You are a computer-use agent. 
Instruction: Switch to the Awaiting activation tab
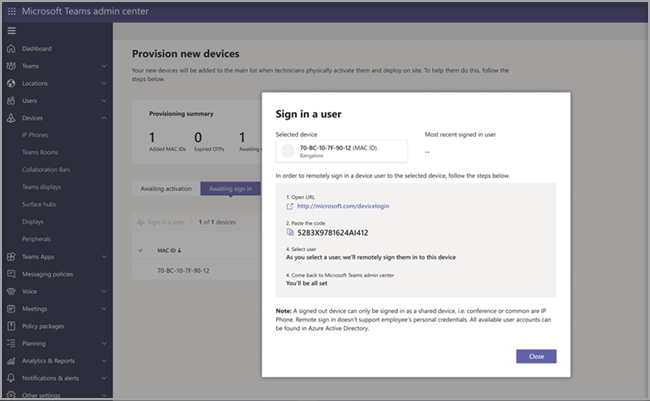tap(166, 189)
